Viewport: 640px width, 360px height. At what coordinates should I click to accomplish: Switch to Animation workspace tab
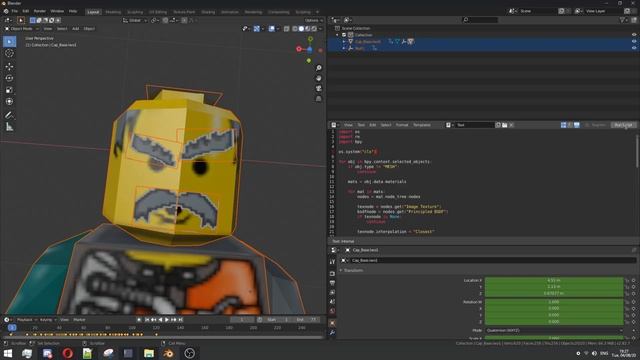coord(230,12)
